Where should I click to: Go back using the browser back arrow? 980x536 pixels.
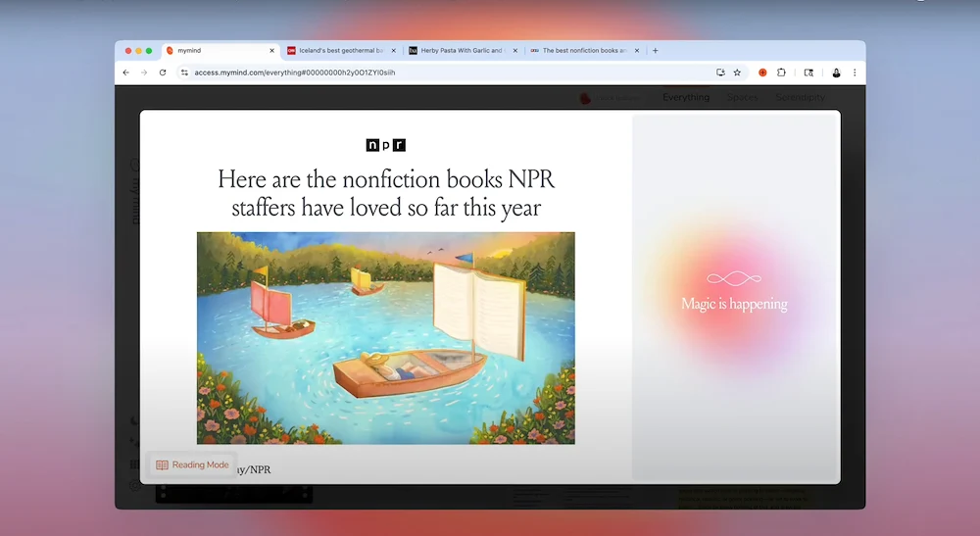(125, 73)
